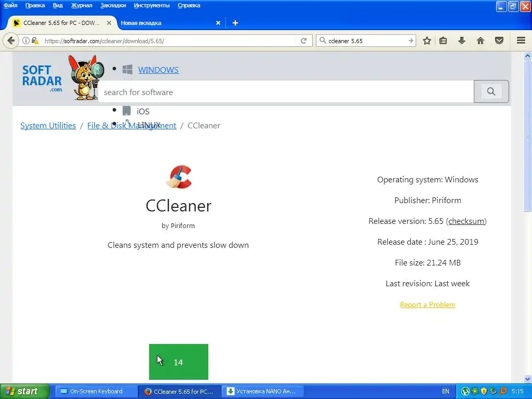The height and width of the screenshot is (399, 532).
Task: Click the ICQ flower tray icon
Action: 475,391
